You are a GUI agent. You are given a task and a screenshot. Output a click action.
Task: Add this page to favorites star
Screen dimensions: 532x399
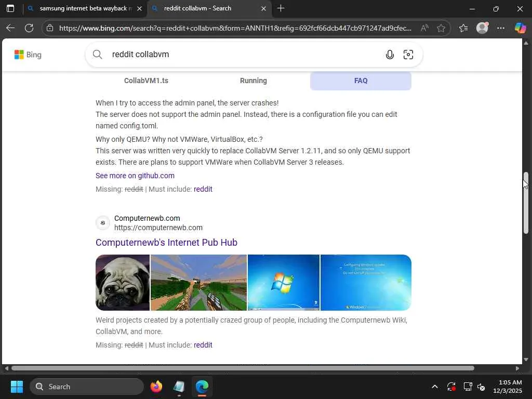pos(441,28)
